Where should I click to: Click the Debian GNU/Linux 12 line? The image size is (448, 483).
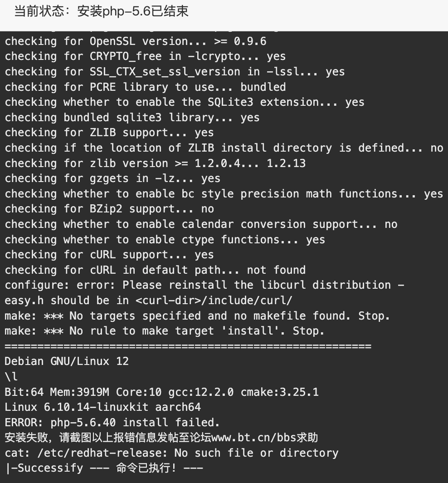pyautogui.click(x=67, y=361)
